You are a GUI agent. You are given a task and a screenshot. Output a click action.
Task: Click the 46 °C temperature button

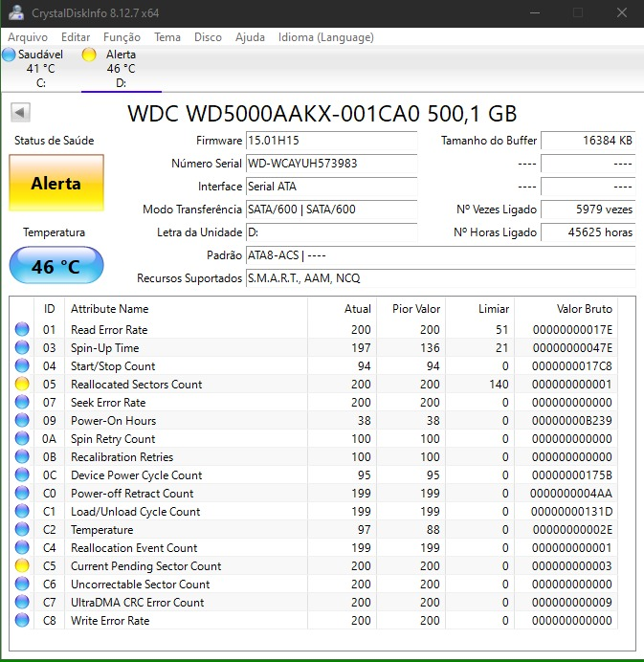(56, 265)
